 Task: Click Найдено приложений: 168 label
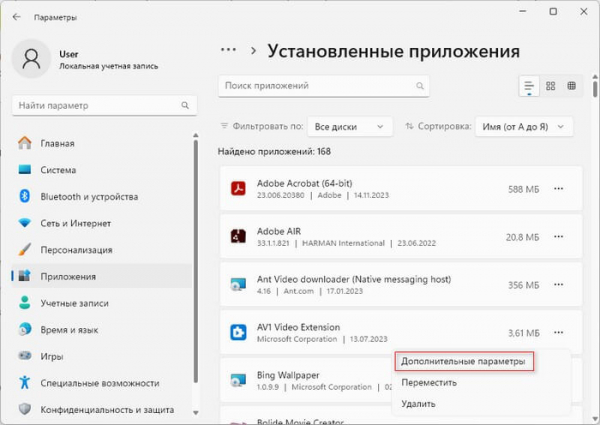[274, 151]
